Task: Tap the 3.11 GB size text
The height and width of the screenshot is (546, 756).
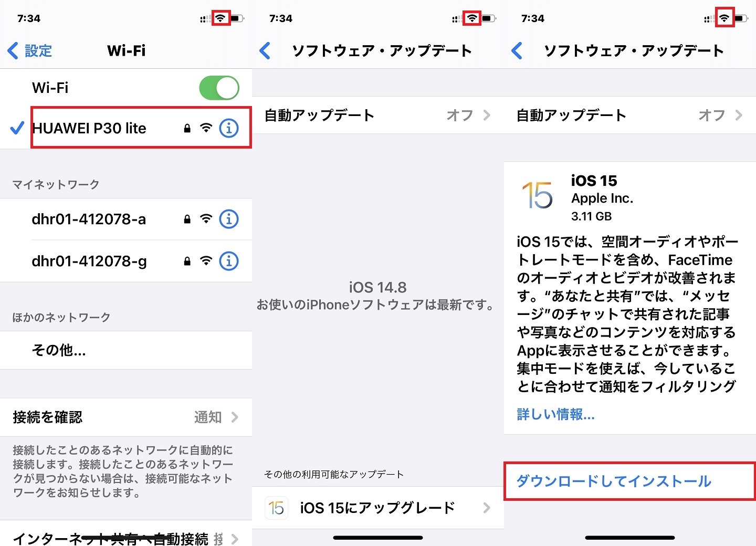Action: (592, 216)
